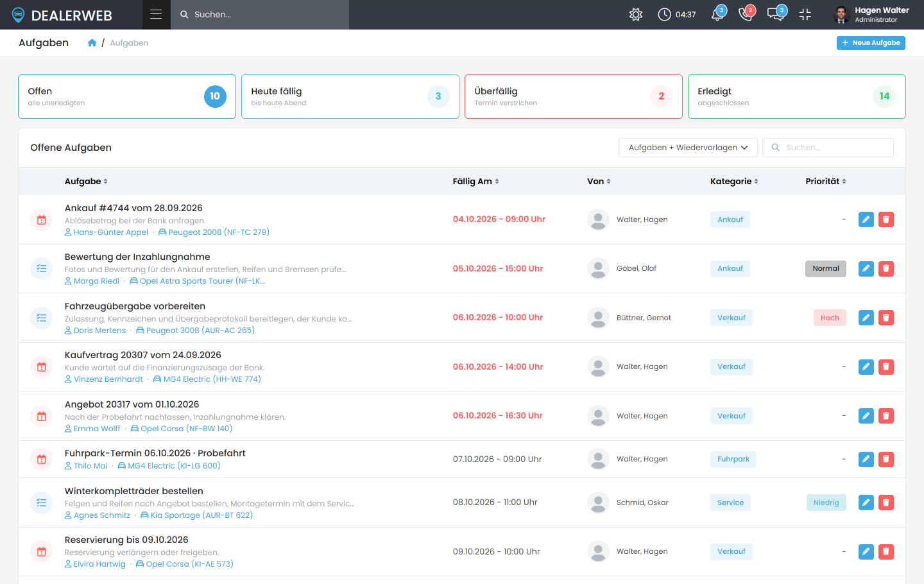Sort table by Aufgabe column

coord(86,182)
